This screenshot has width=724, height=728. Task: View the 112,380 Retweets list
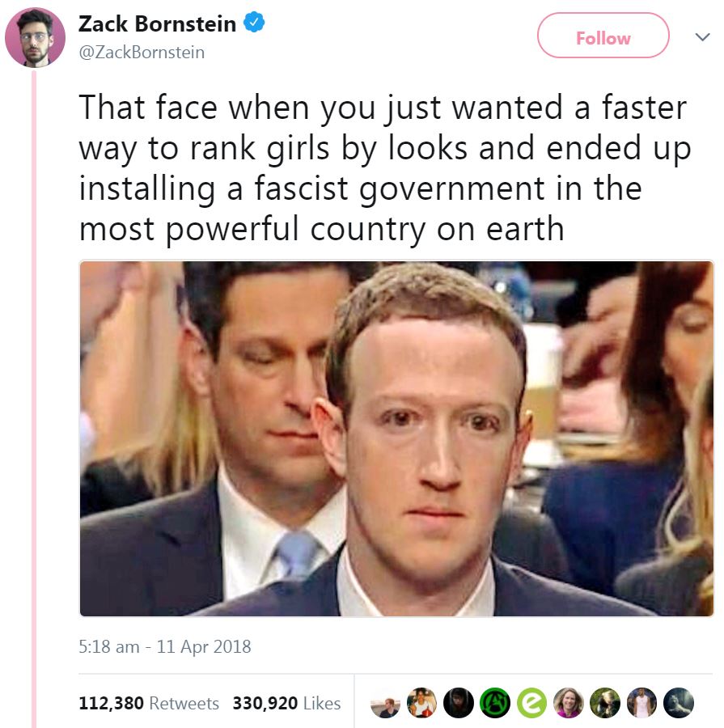pyautogui.click(x=149, y=703)
